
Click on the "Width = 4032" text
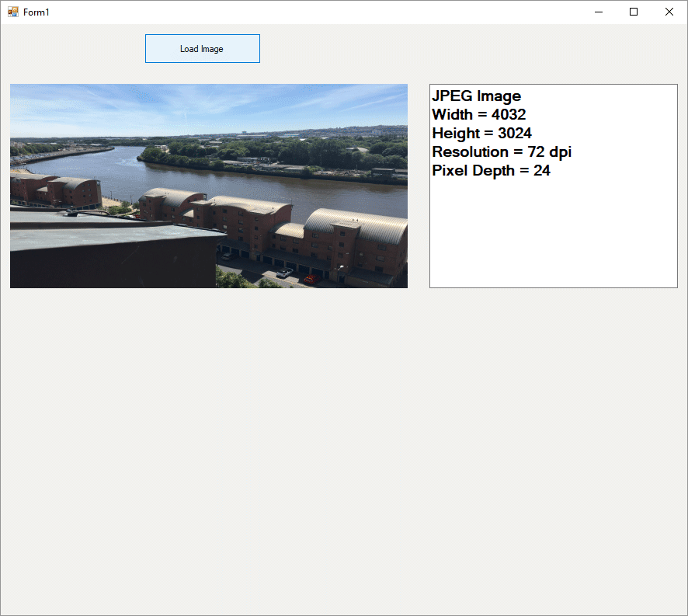pos(478,115)
